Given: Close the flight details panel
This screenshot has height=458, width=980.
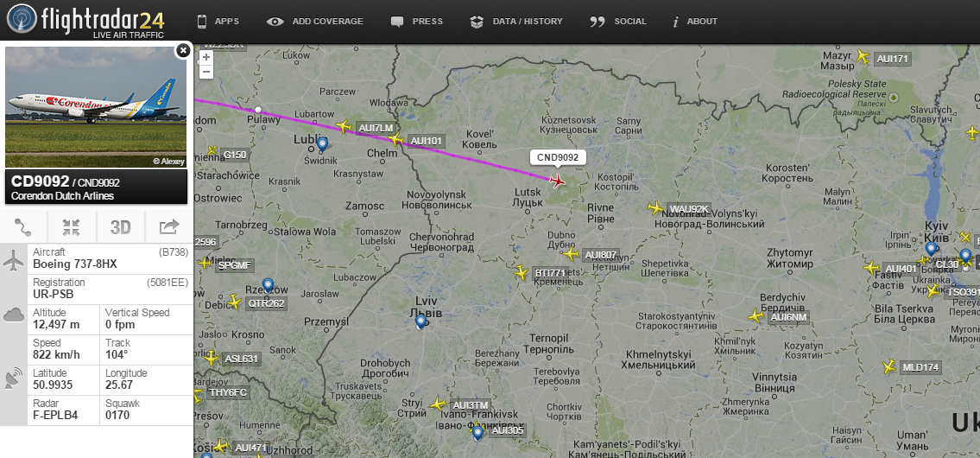Looking at the screenshot, I should [x=183, y=51].
